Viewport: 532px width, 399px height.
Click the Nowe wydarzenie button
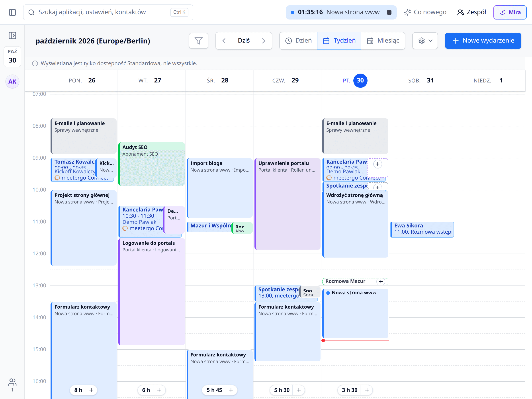point(483,41)
